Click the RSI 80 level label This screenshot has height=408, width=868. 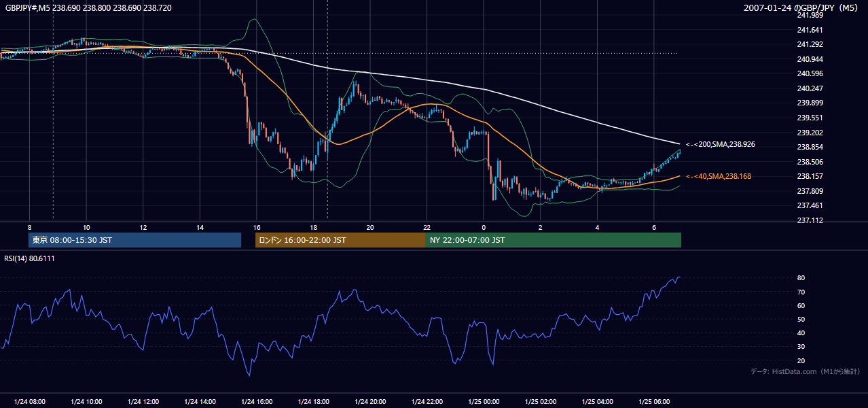tap(801, 278)
